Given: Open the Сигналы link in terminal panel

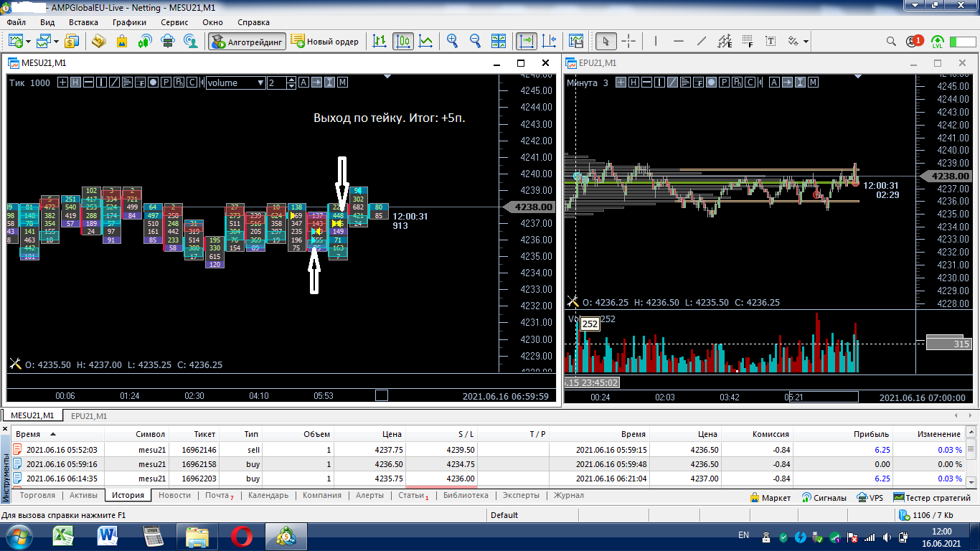Looking at the screenshot, I should click(824, 497).
